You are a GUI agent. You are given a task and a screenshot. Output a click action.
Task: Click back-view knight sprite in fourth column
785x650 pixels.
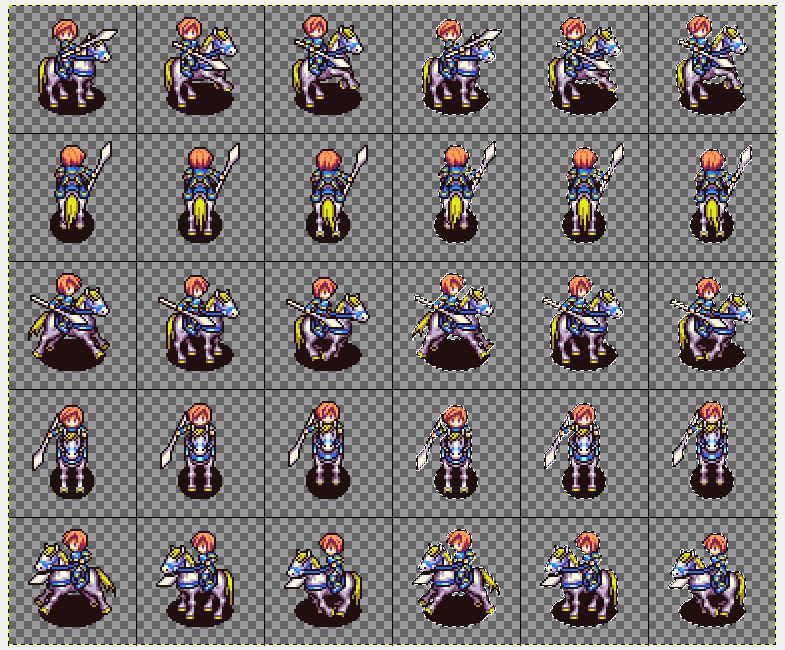[465, 192]
